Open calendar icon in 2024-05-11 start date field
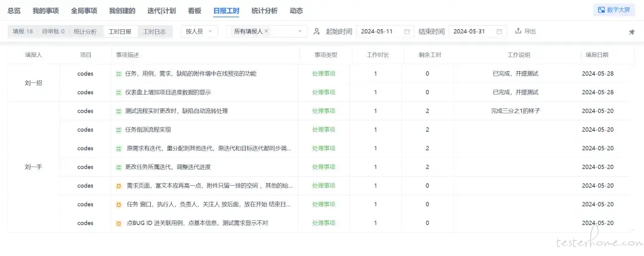 [x=407, y=31]
